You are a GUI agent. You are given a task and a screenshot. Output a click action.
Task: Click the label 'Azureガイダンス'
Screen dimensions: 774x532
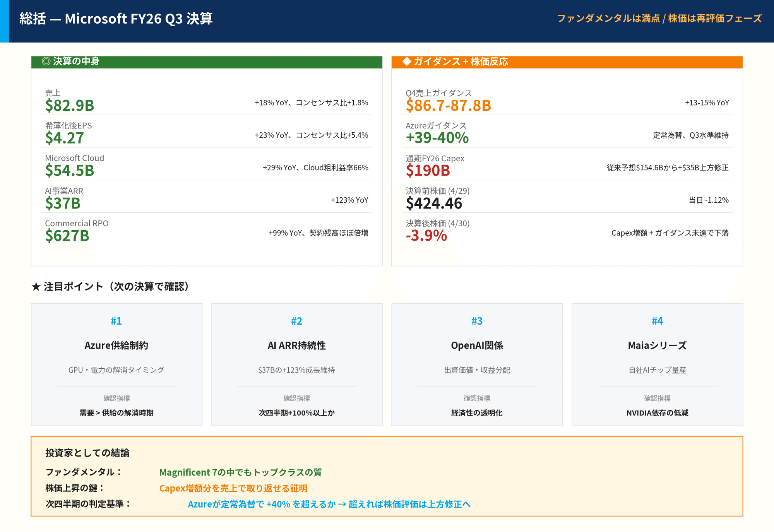[x=436, y=125]
